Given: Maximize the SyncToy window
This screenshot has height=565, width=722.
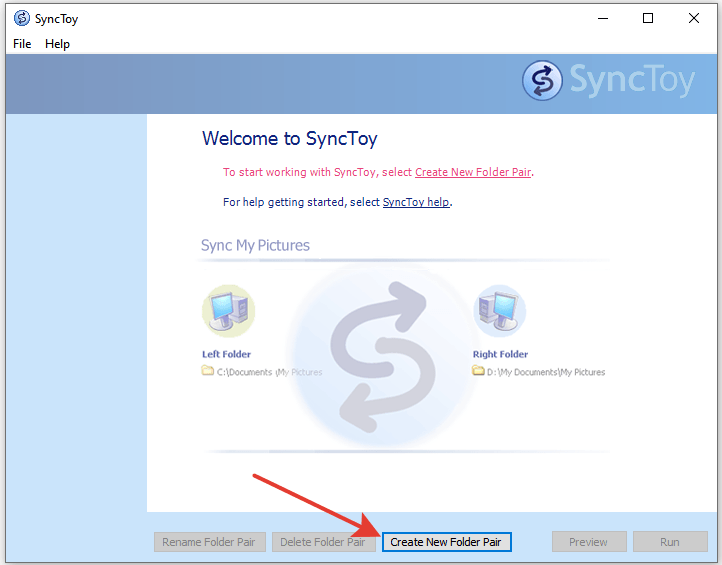Looking at the screenshot, I should [x=648, y=18].
